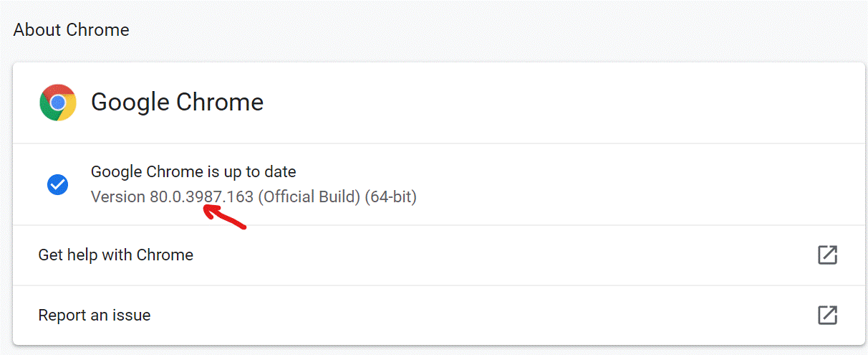The width and height of the screenshot is (868, 355).
Task: Open external link icon beside Report an issue
Action: (x=827, y=315)
